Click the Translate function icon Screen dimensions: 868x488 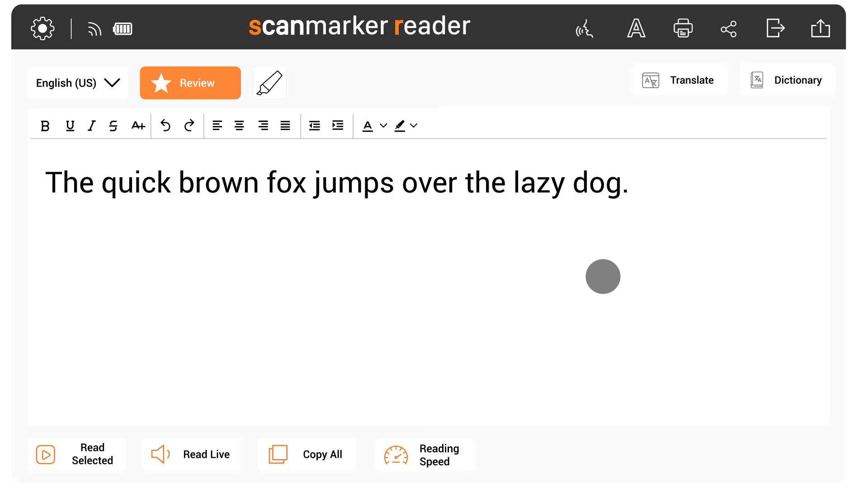pyautogui.click(x=650, y=81)
